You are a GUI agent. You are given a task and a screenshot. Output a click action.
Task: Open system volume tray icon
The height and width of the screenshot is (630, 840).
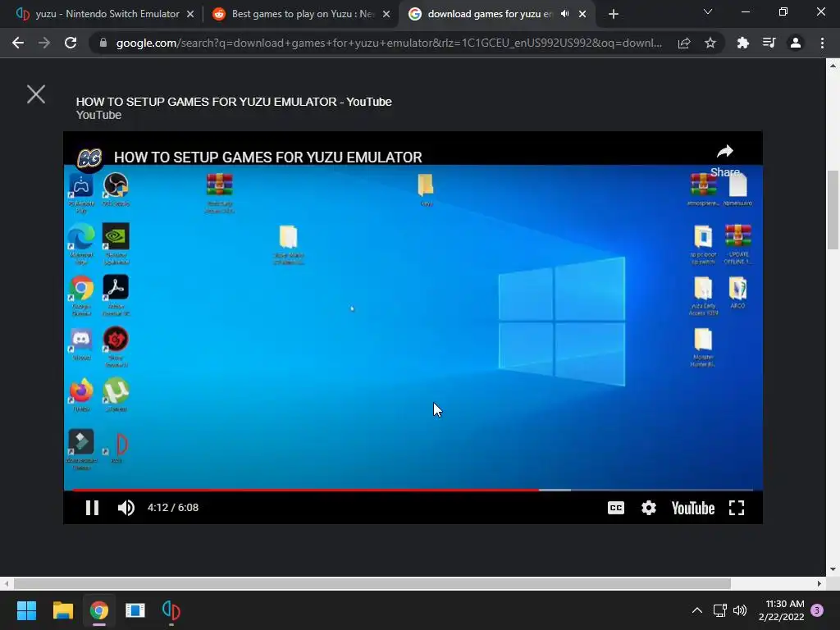[x=740, y=610]
